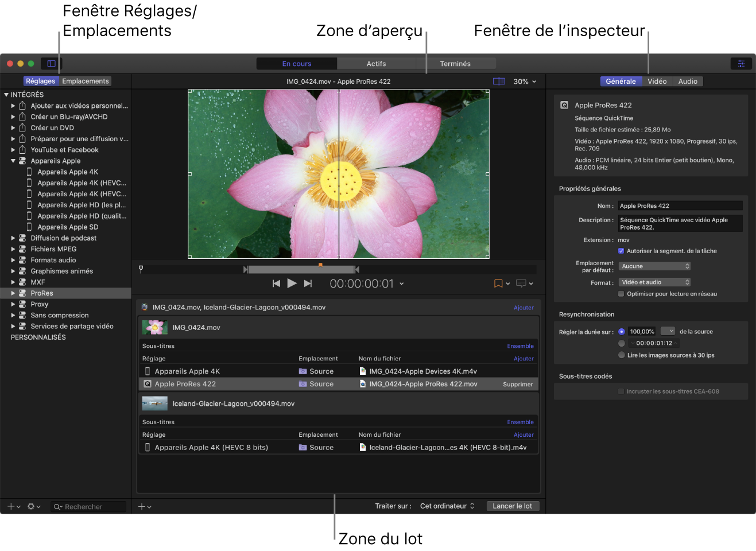This screenshot has height=551, width=756.
Task: Click the IMG_0424-Apple Devices 4K.m4v file icon
Action: tap(363, 371)
